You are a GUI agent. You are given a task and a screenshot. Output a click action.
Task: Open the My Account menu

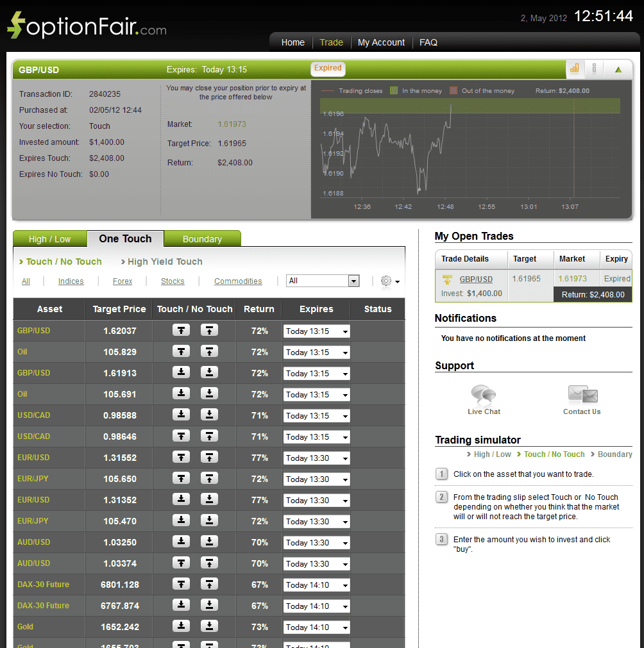[381, 42]
